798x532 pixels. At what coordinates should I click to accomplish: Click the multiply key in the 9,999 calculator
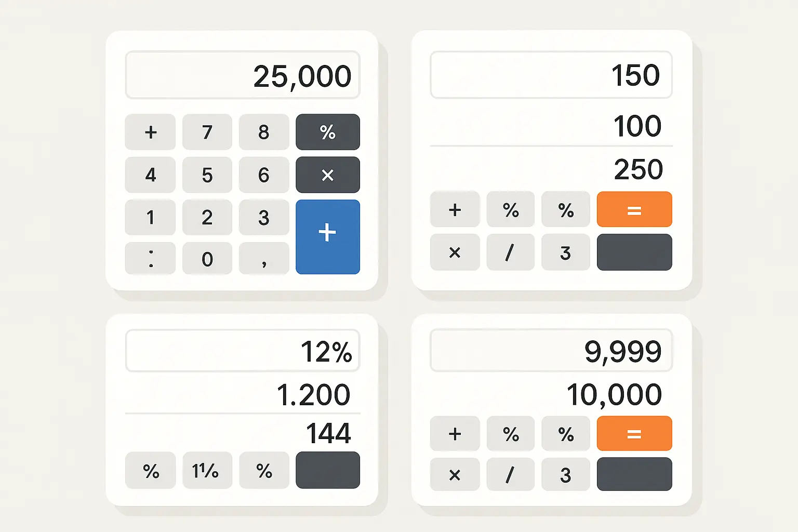click(455, 474)
